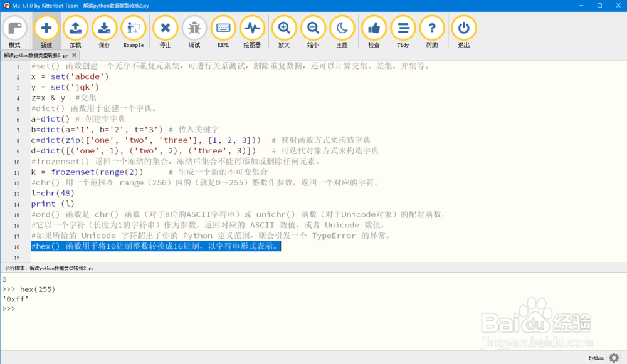
Task: Load a script with the 加载 icon
Action: (75, 28)
